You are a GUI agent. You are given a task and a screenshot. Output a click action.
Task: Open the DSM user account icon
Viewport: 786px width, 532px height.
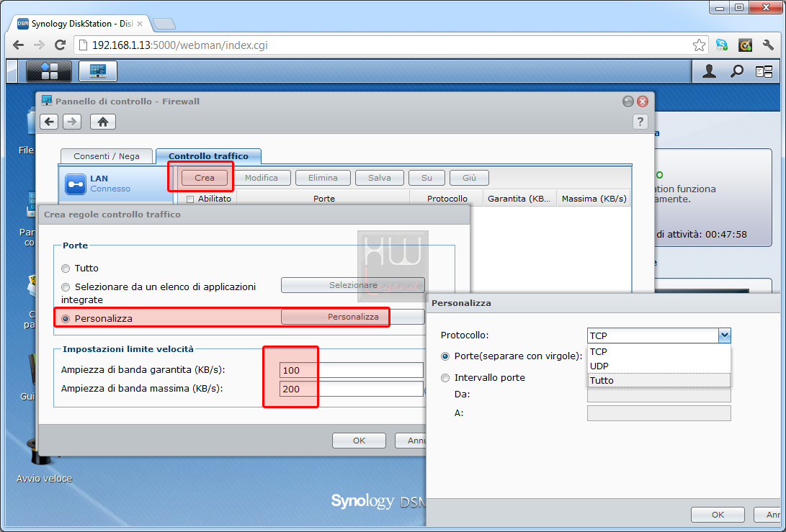pyautogui.click(x=709, y=72)
